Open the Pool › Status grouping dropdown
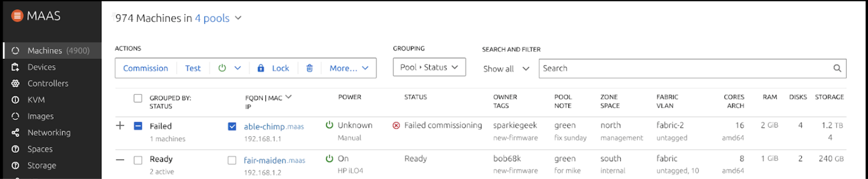 429,67
